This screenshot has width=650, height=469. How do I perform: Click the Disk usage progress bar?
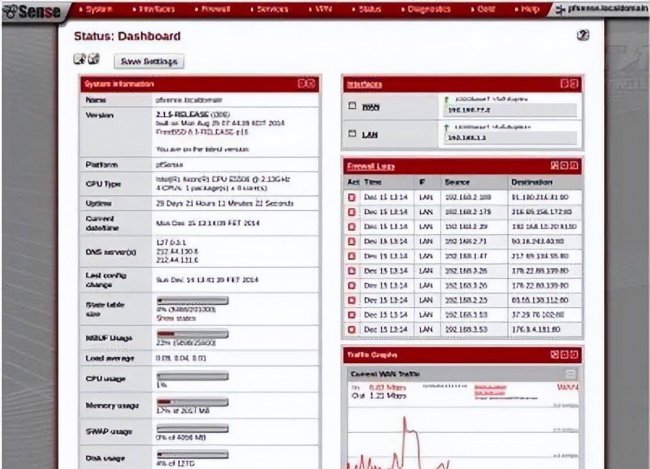tap(192, 454)
